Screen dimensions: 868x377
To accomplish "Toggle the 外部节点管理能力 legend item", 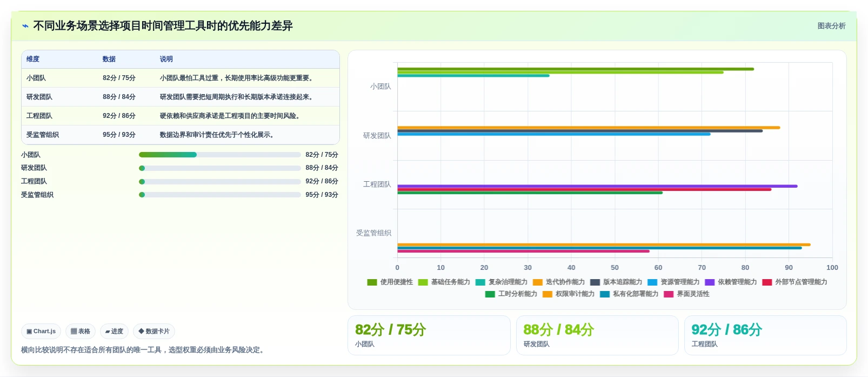I will coord(794,282).
